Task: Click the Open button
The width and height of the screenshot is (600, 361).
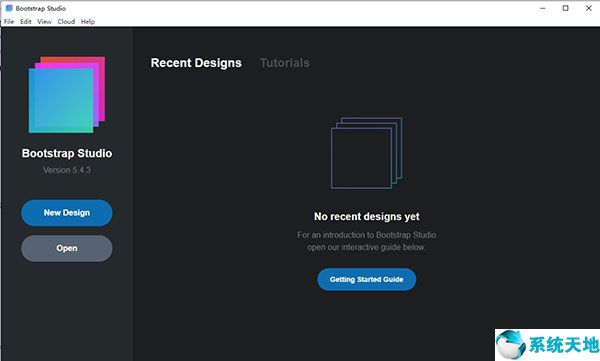Action: (67, 248)
